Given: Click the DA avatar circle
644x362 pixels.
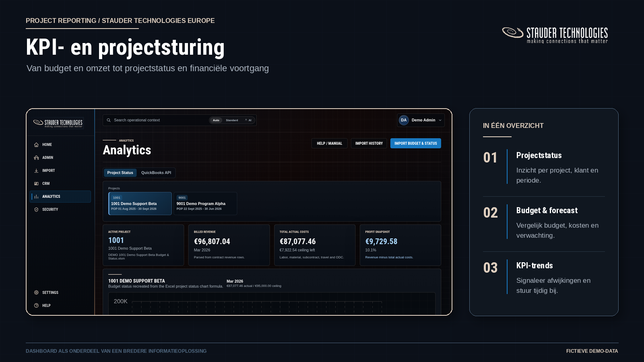Looking at the screenshot, I should tap(404, 120).
